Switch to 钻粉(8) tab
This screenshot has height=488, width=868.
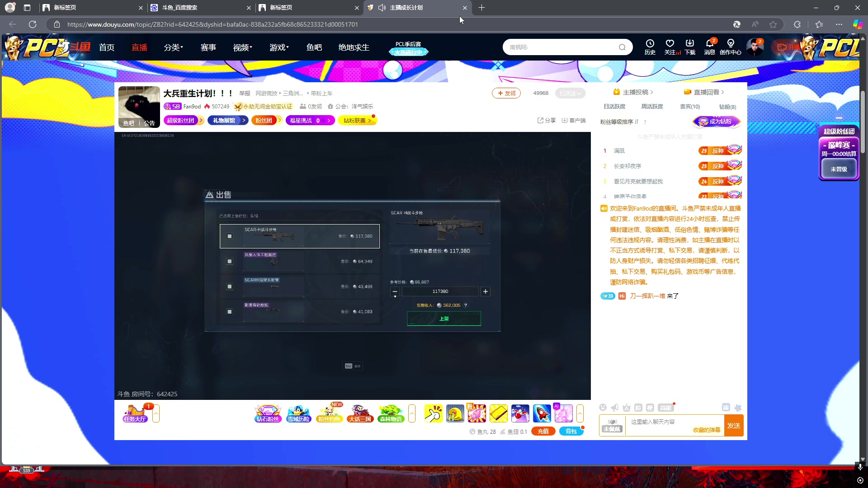(727, 107)
